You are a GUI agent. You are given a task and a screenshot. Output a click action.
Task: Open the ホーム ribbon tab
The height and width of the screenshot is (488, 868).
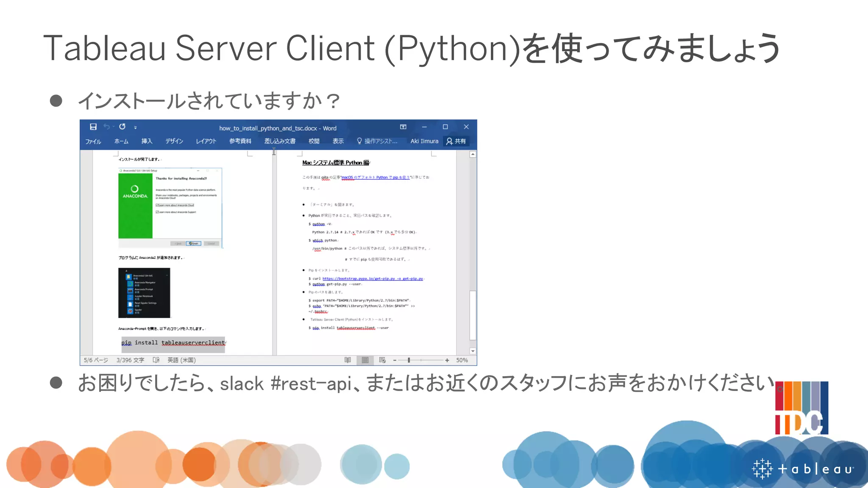pyautogui.click(x=121, y=141)
